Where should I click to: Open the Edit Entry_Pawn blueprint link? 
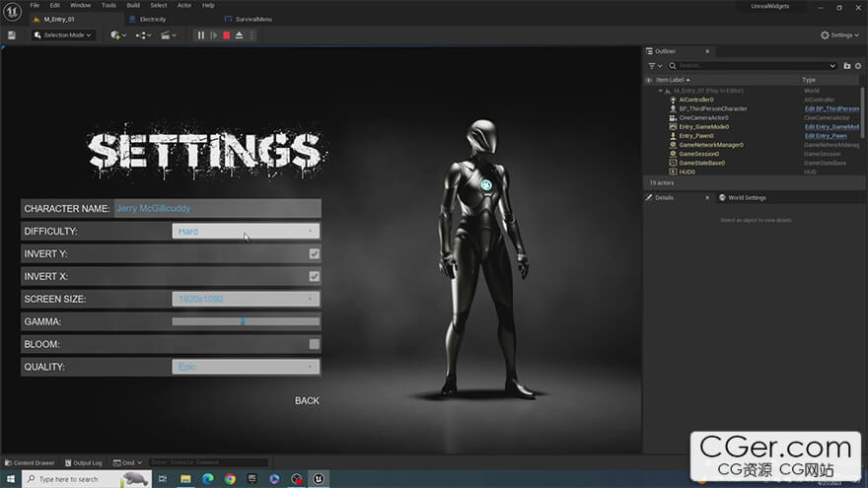(826, 136)
